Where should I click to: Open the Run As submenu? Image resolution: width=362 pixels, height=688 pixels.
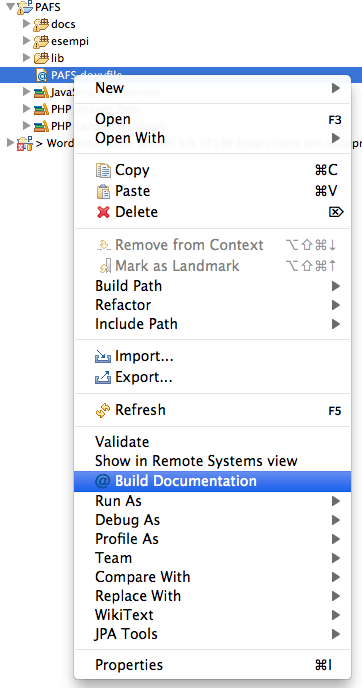point(212,501)
